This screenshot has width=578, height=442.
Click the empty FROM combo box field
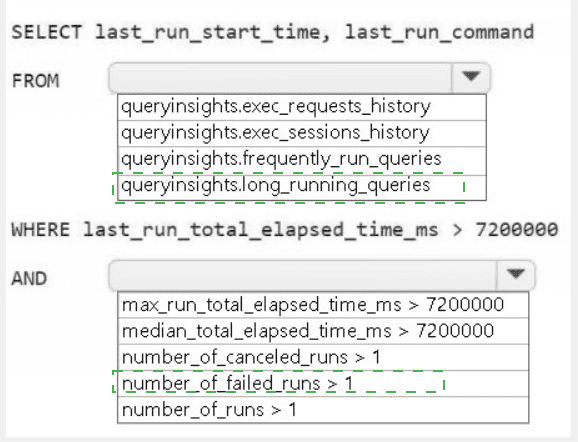click(x=280, y=77)
